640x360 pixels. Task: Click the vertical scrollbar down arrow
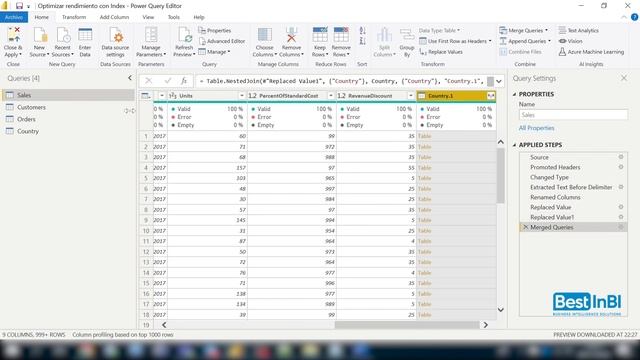[x=500, y=310]
